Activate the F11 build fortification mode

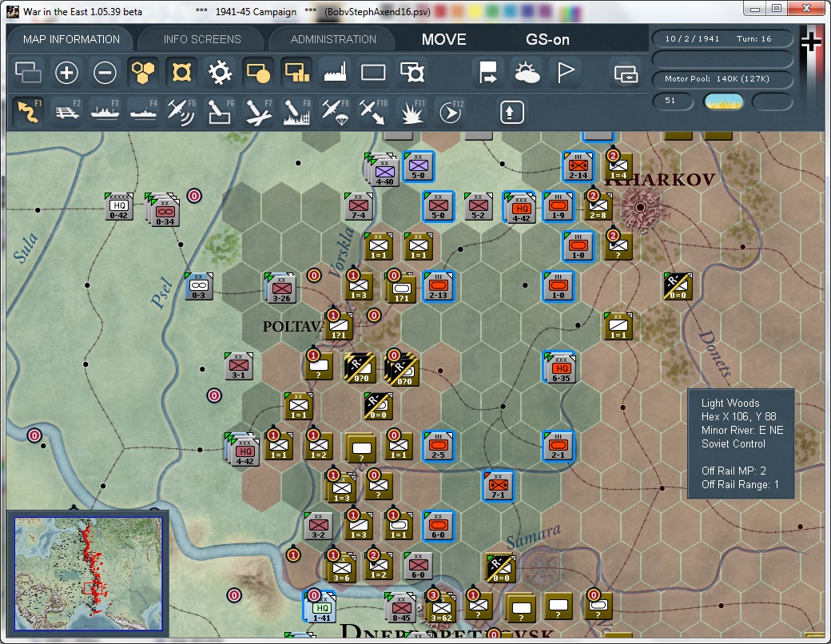pyautogui.click(x=412, y=111)
